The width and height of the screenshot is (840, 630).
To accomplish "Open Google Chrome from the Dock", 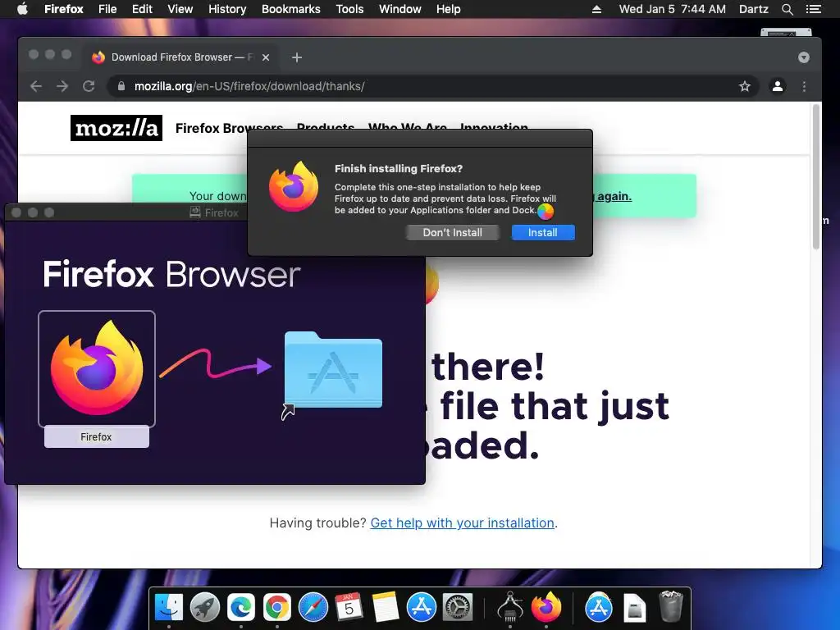I will [x=277, y=608].
